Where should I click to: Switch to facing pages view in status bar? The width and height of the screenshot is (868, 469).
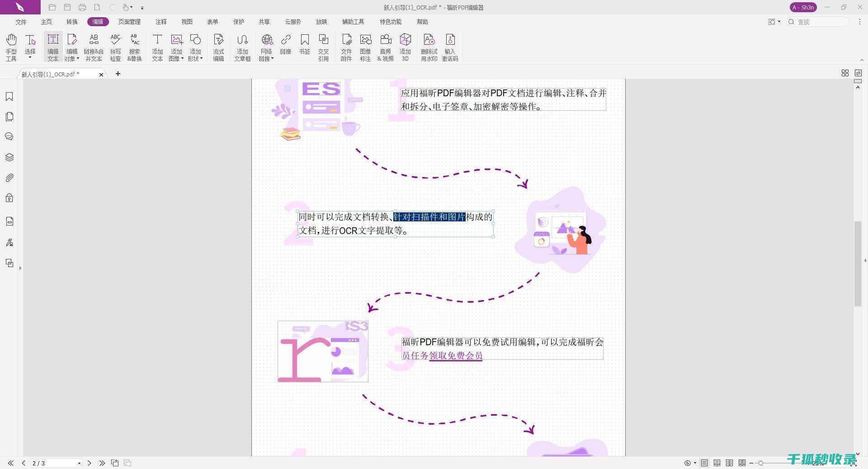(729, 463)
